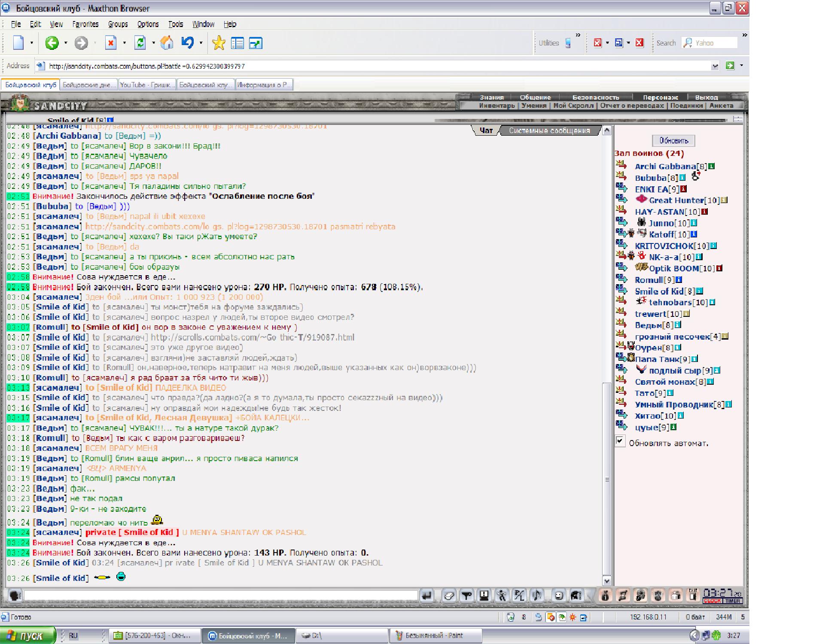Click the Refresh page icon

click(x=140, y=43)
